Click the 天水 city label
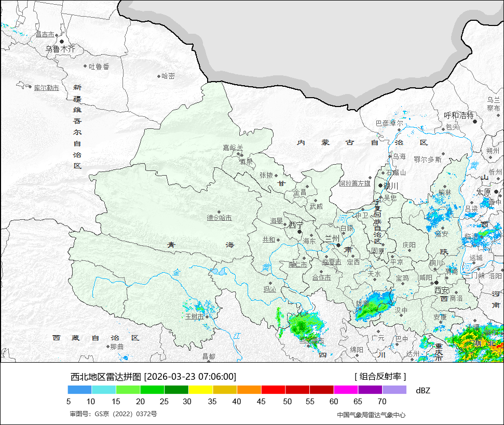 [x=374, y=274]
